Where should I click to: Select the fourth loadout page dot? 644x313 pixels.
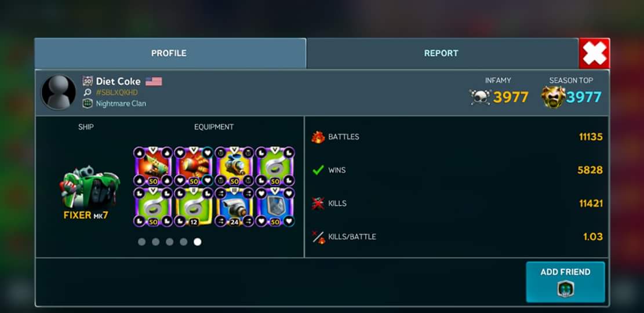pyautogui.click(x=184, y=242)
